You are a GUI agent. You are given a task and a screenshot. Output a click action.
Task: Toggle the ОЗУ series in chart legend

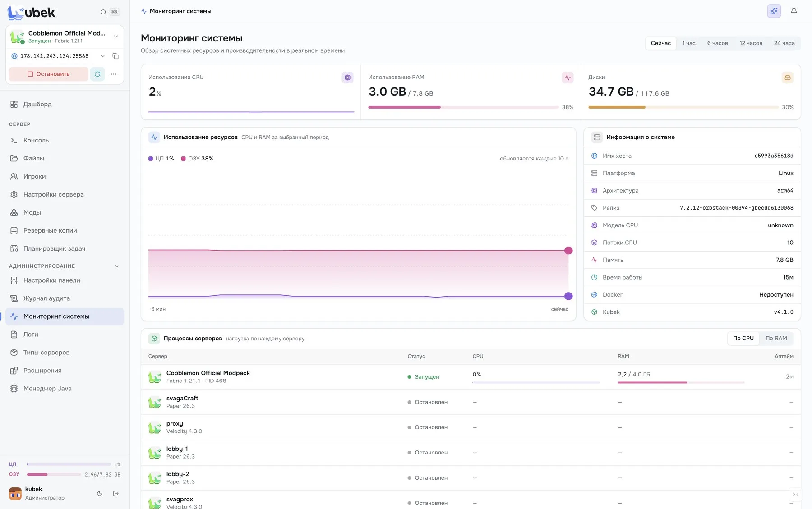coord(197,159)
